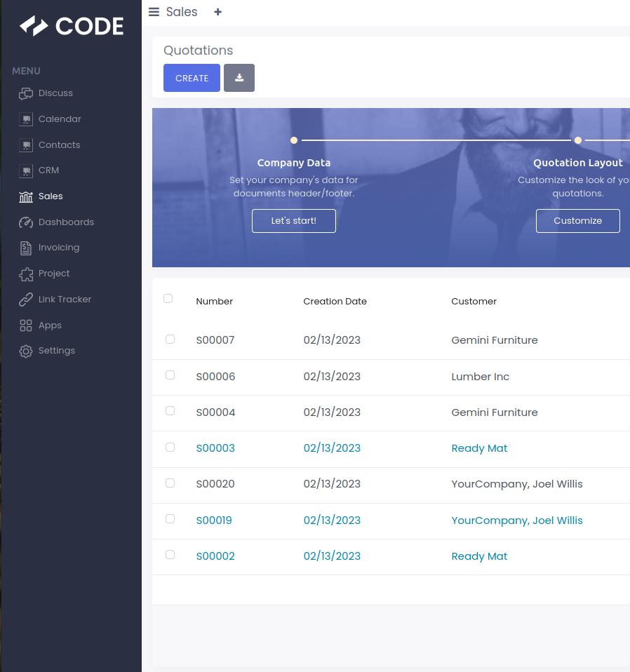630x672 pixels.
Task: Open the Dashboards gauge icon
Action: [x=26, y=222]
